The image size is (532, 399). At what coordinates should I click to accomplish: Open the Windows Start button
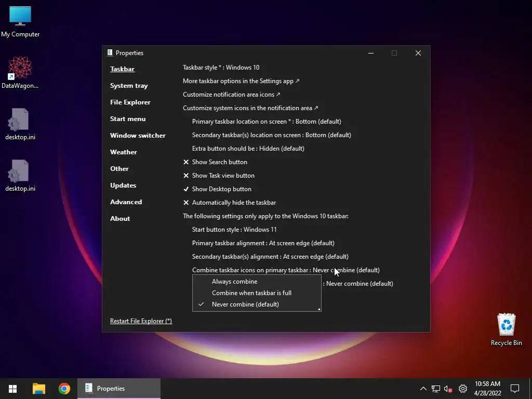tap(13, 389)
